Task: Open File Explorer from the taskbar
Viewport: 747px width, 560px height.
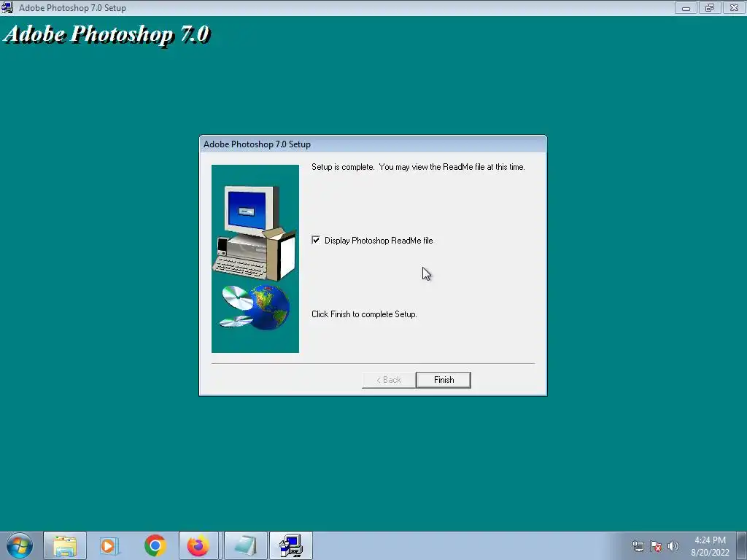Action: (65, 545)
